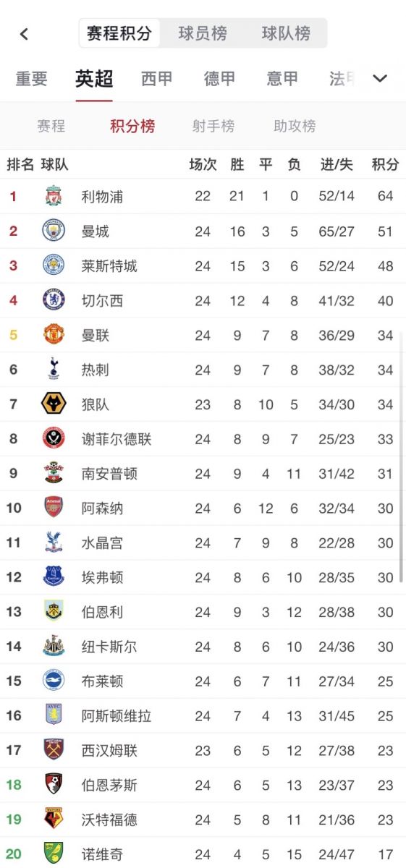Select the Wolves club logo
Image resolution: width=406 pixels, height=868 pixels.
54,404
